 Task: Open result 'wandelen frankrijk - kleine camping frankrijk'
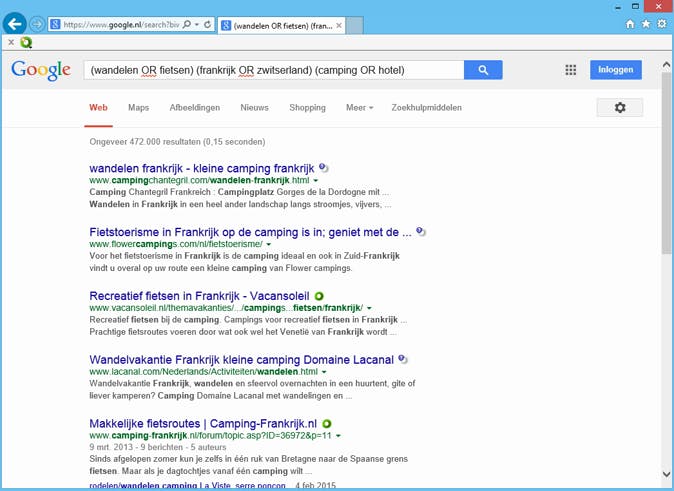point(202,168)
